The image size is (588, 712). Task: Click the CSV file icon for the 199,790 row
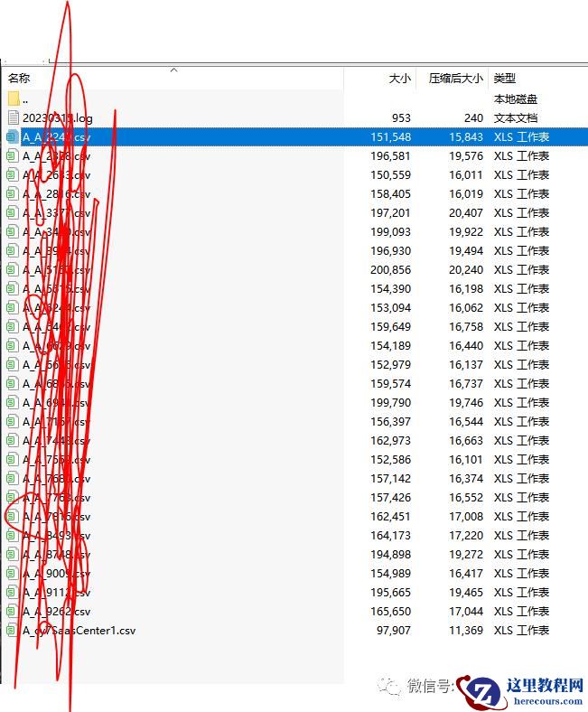[12, 402]
